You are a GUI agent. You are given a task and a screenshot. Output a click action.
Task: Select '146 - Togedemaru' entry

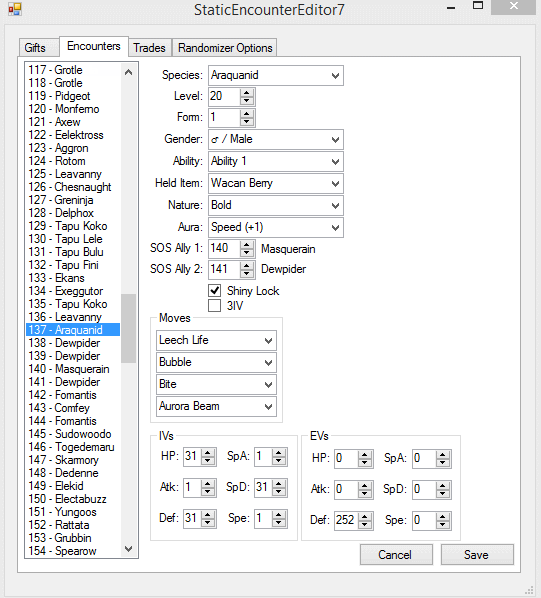coord(73,447)
